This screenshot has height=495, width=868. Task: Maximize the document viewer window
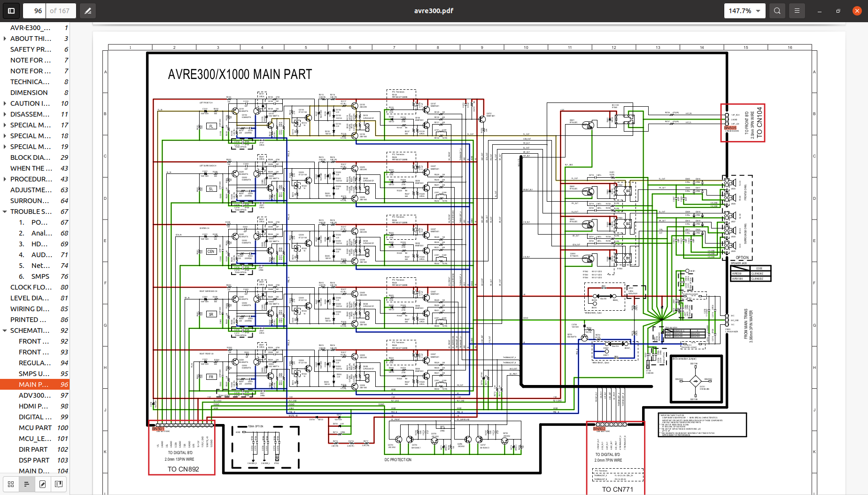838,11
